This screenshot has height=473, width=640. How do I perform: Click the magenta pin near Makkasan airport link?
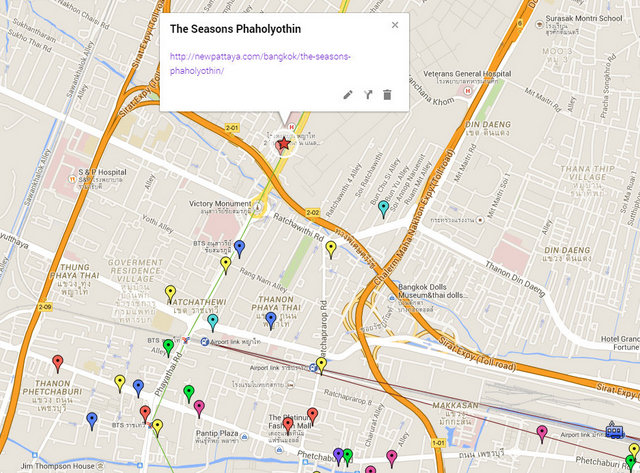tap(542, 434)
